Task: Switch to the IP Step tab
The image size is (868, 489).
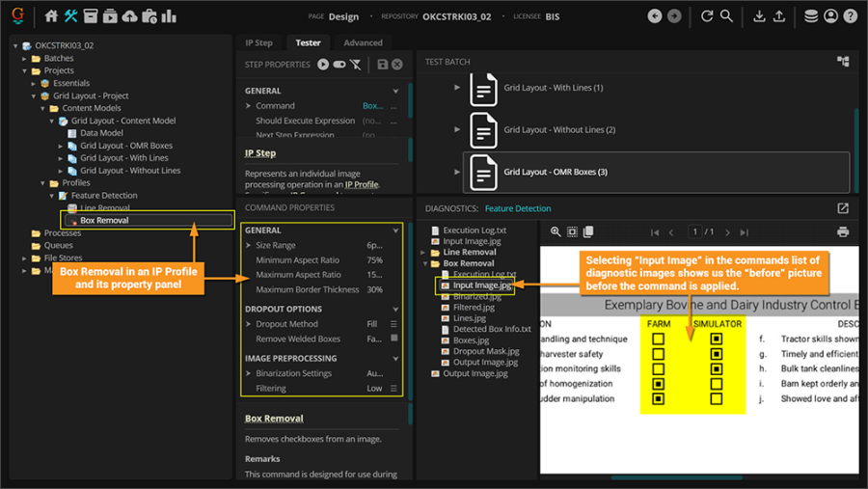Action: click(258, 42)
